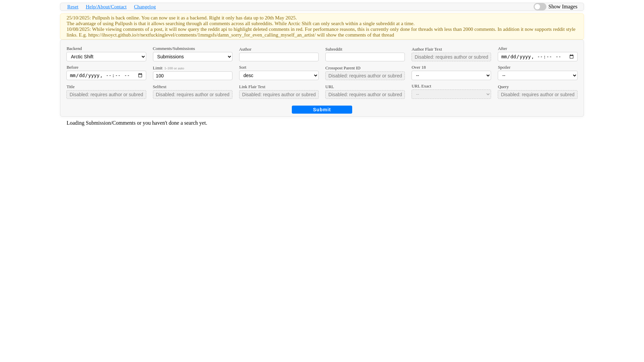Toggle the Show Images switch
The height and width of the screenshot is (362, 644).
pyautogui.click(x=540, y=7)
